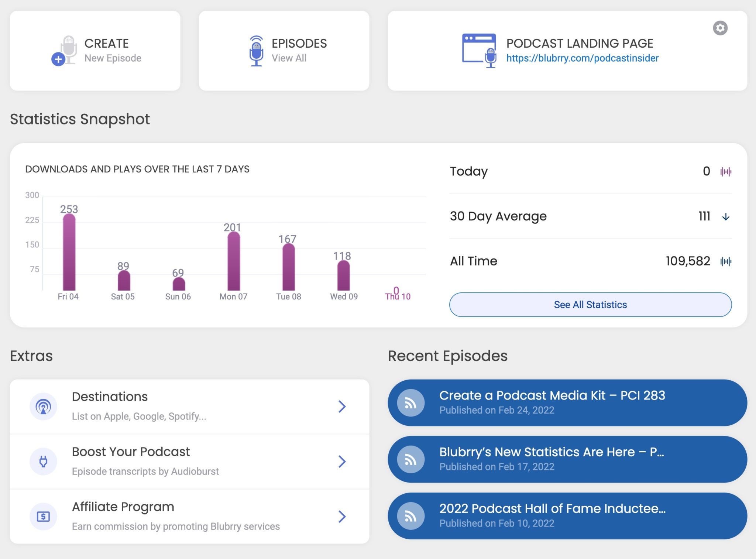The image size is (756, 559).
Task: Click the Destinations broadcast icon
Action: [x=44, y=406]
